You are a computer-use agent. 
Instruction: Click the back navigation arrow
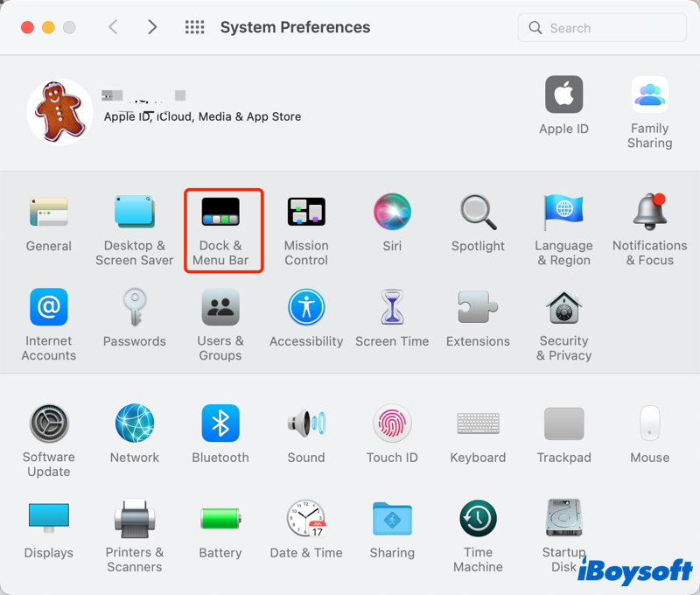click(x=113, y=27)
